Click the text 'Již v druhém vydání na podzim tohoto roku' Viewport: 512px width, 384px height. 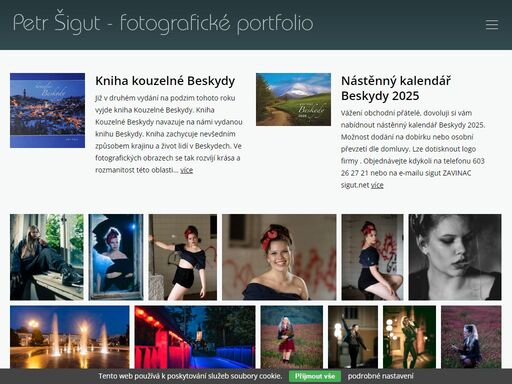coord(165,98)
